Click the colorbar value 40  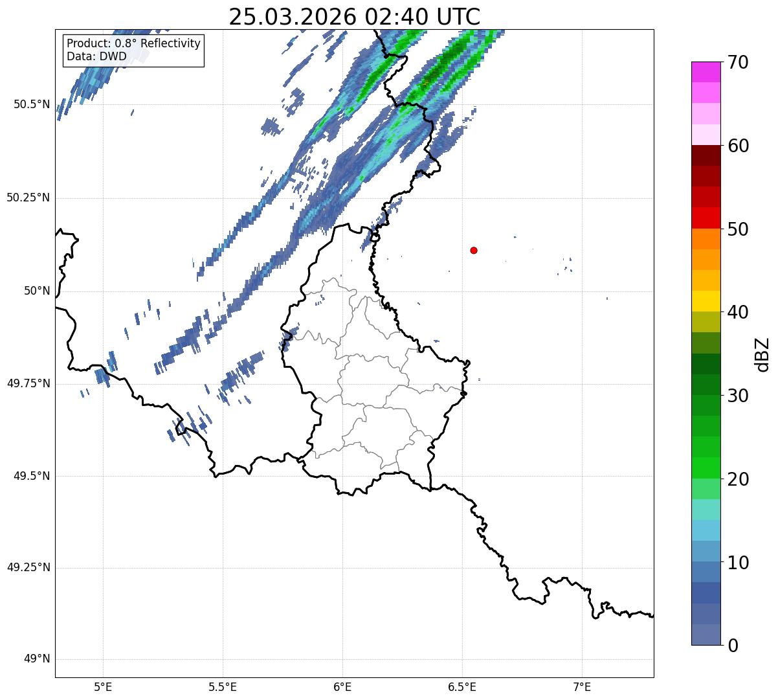coord(738,312)
